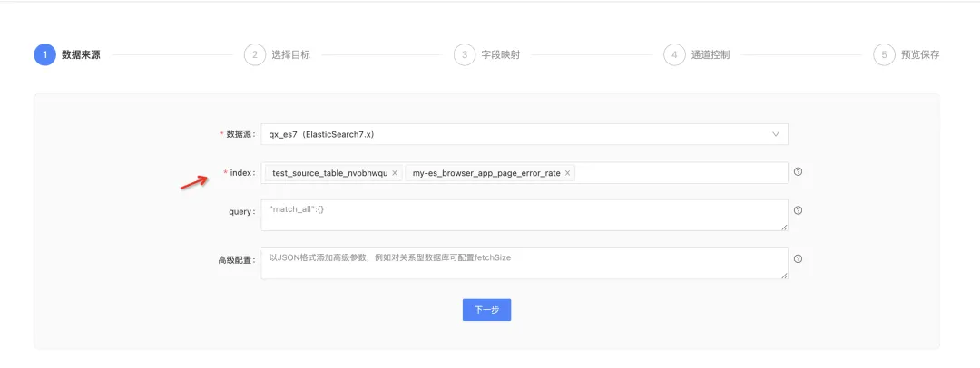The height and width of the screenshot is (368, 980).
Task: Click inside the 高级配置 text area
Action: pyautogui.click(x=524, y=263)
